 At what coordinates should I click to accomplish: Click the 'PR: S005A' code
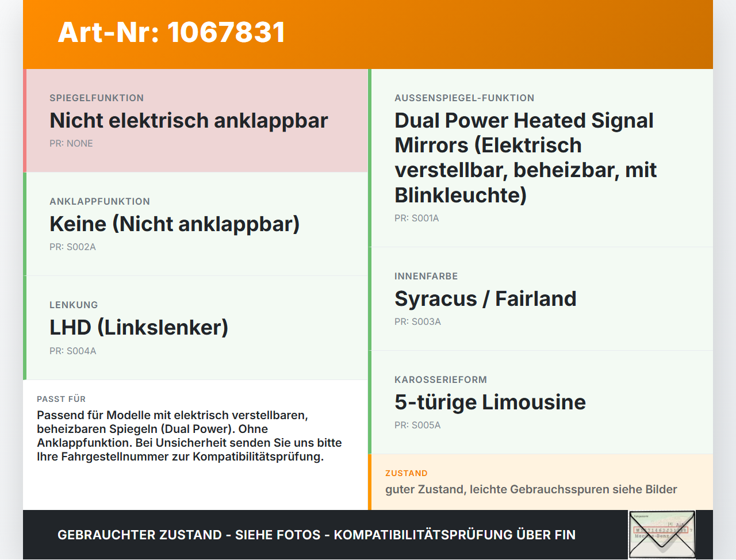pyautogui.click(x=417, y=425)
